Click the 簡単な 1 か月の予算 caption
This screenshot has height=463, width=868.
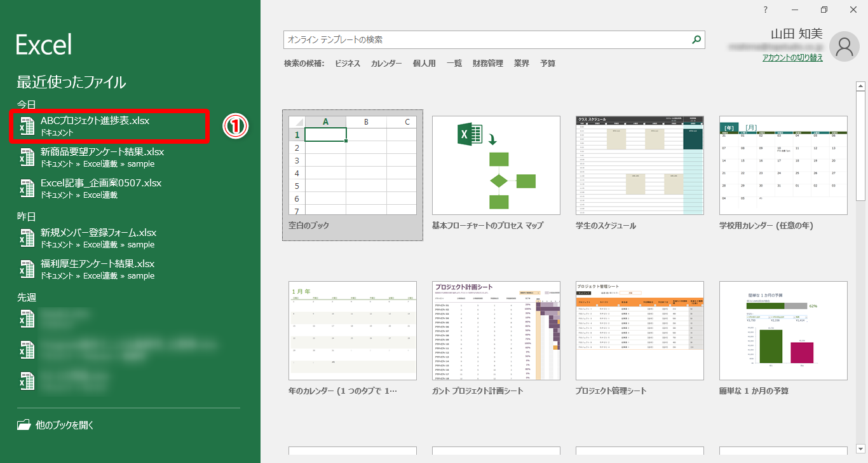754,390
